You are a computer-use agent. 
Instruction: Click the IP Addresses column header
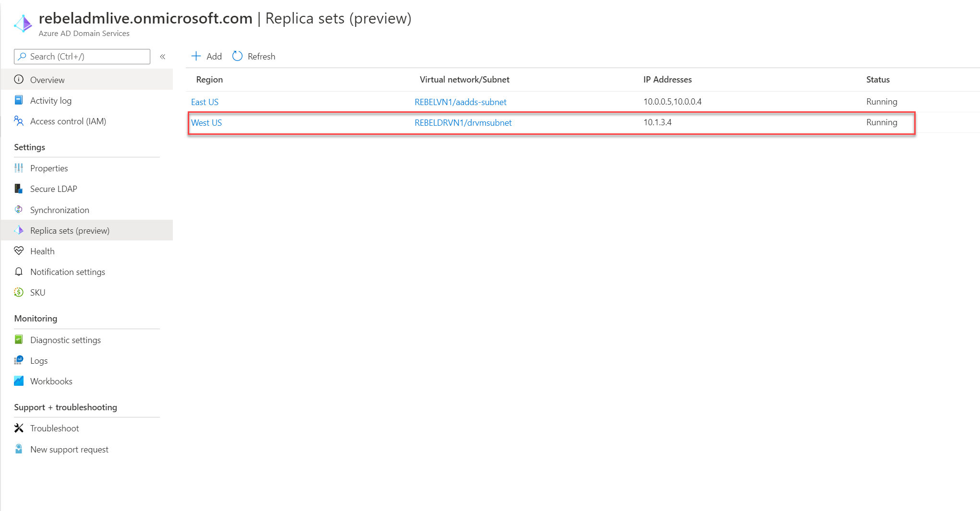[667, 80]
